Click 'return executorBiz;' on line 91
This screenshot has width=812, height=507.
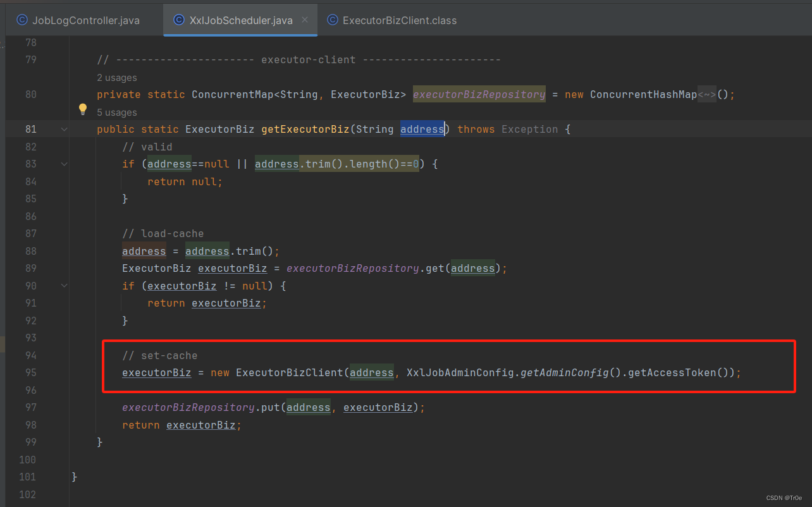click(207, 303)
